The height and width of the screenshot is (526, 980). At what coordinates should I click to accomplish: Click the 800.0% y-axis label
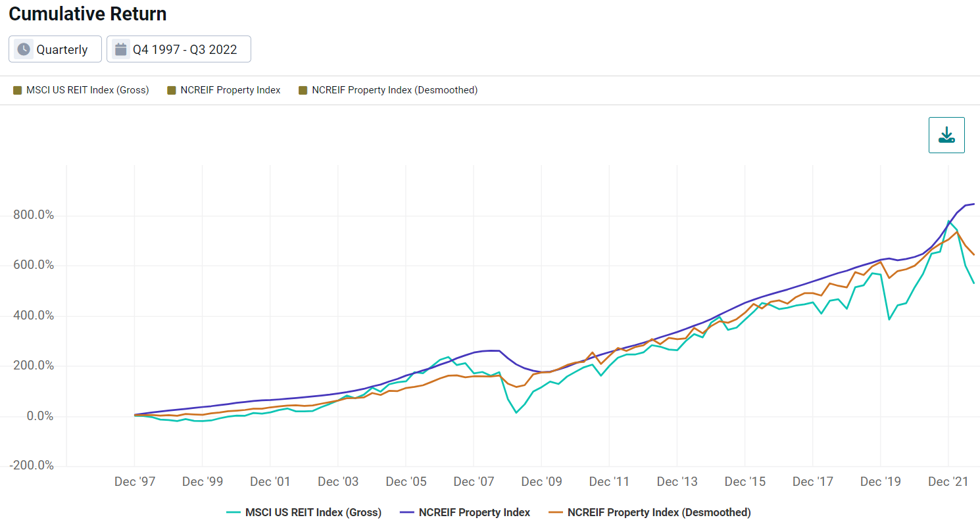point(32,216)
